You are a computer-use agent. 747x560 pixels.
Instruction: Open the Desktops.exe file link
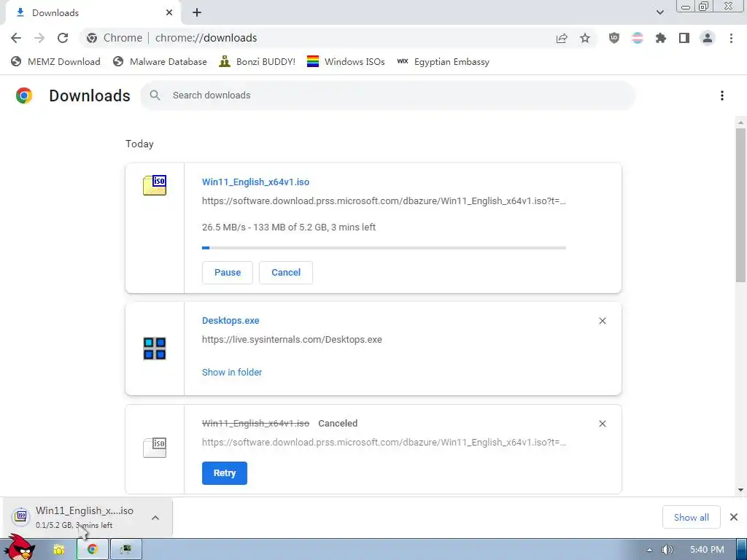tap(231, 321)
